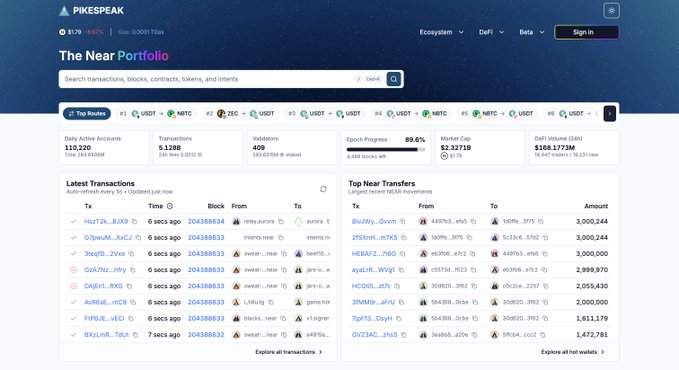Open the Daily Active Accounts card

click(x=103, y=147)
